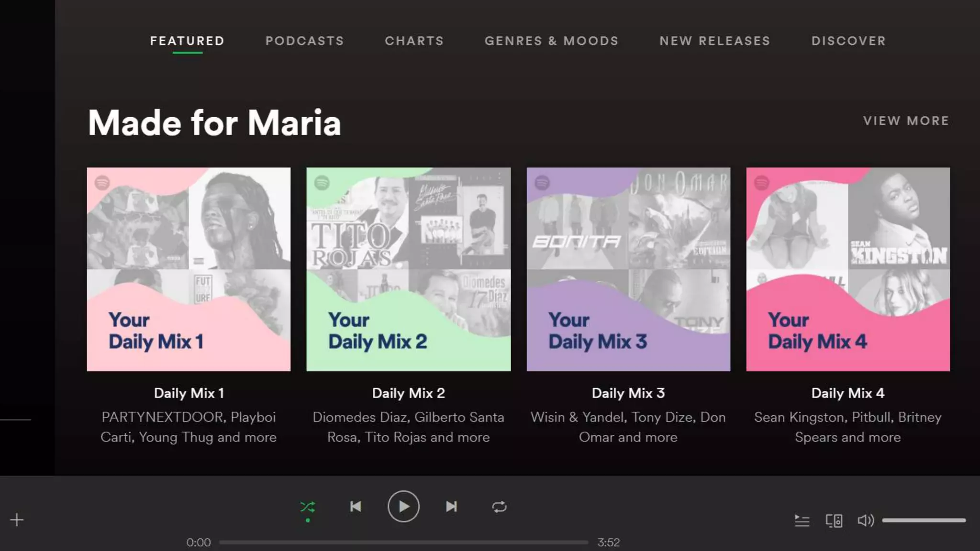Image resolution: width=980 pixels, height=551 pixels.
Task: Toggle shuffle playback mode
Action: 307,507
